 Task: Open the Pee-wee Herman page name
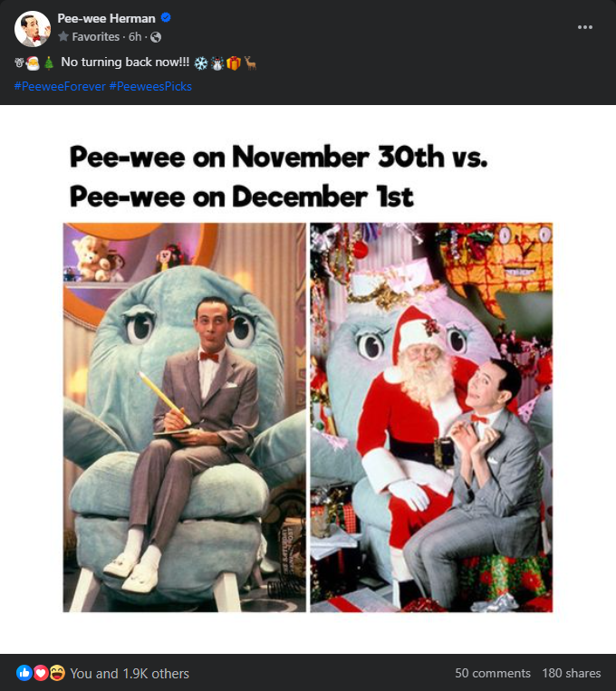click(106, 18)
